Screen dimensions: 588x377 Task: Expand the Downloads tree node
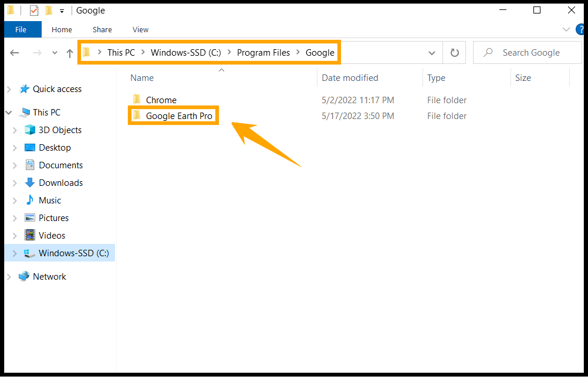click(x=15, y=183)
